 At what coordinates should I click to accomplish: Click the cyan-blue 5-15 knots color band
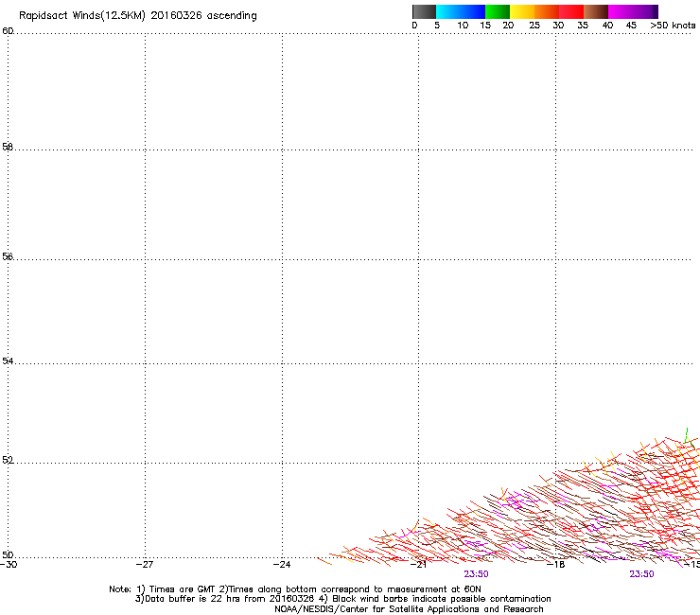[461, 11]
